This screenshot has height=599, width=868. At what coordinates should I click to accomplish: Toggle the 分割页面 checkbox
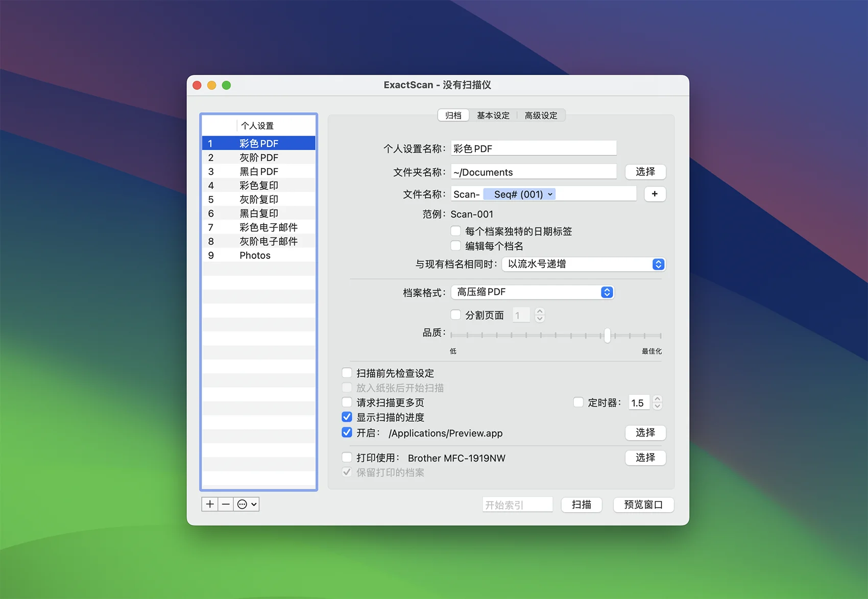coord(456,315)
